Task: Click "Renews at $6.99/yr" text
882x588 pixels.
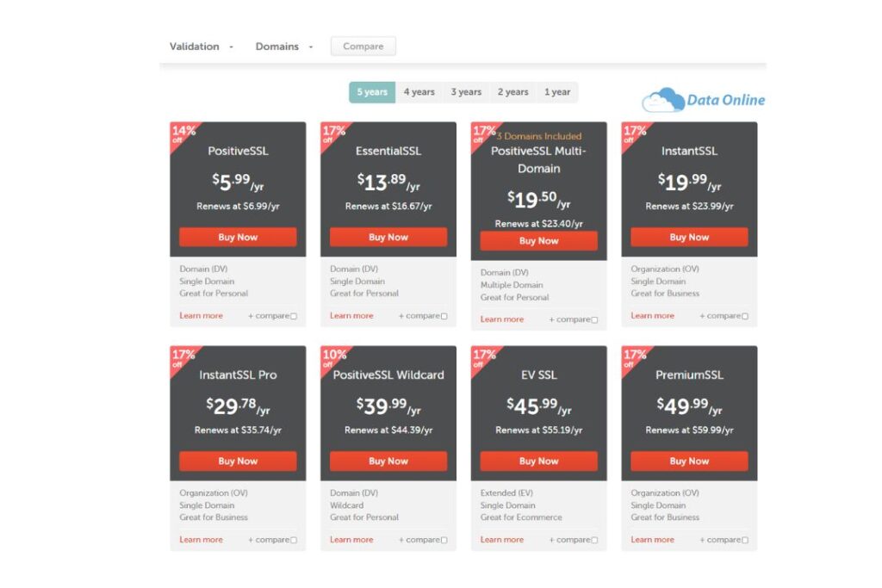Action: pos(238,207)
